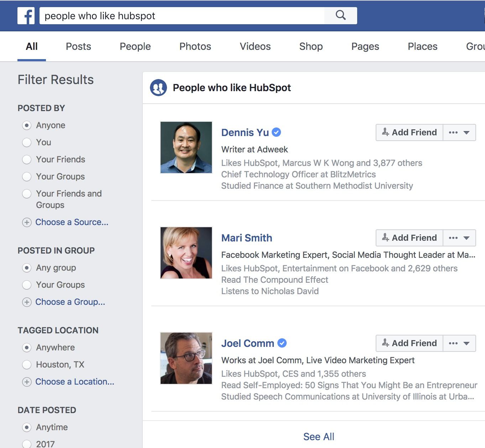
Task: Click the plus icon beside 'Choose a Source...'
Action: click(27, 222)
